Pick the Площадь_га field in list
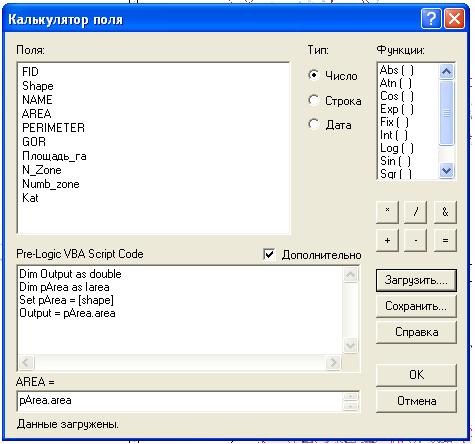The height and width of the screenshot is (444, 475). pyautogui.click(x=54, y=156)
